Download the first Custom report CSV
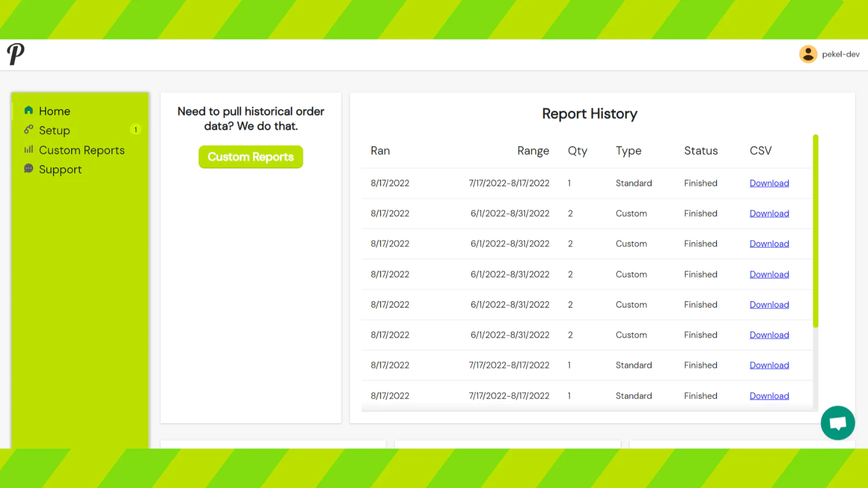The height and width of the screenshot is (488, 868). click(769, 214)
